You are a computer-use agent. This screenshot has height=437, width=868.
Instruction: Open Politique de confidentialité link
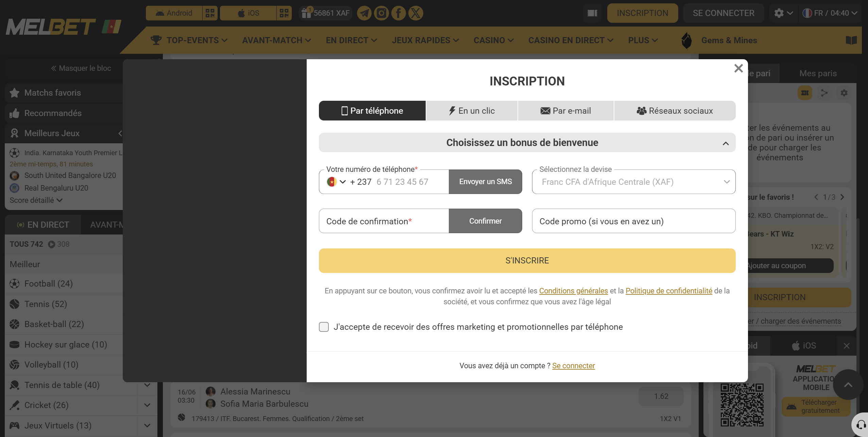pyautogui.click(x=669, y=291)
